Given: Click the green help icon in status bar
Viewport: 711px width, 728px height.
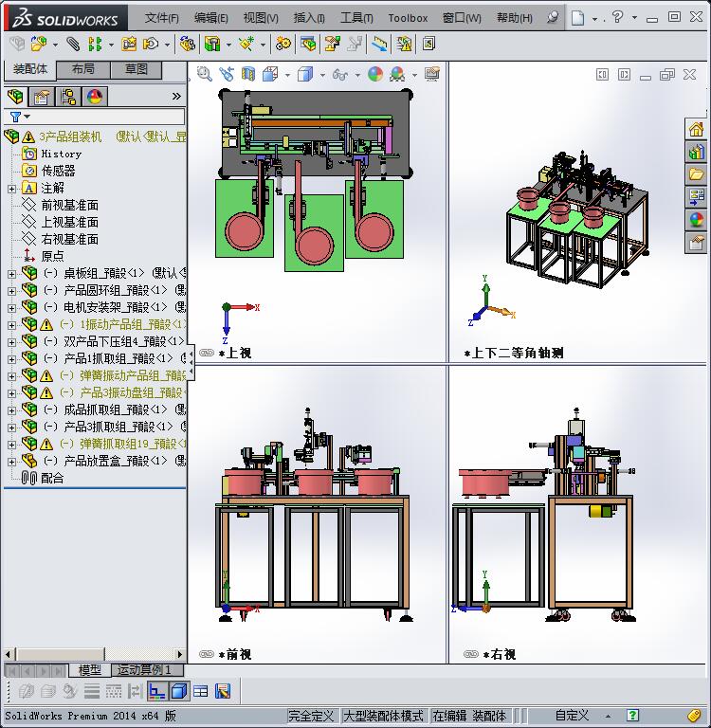Looking at the screenshot, I should 632,716.
